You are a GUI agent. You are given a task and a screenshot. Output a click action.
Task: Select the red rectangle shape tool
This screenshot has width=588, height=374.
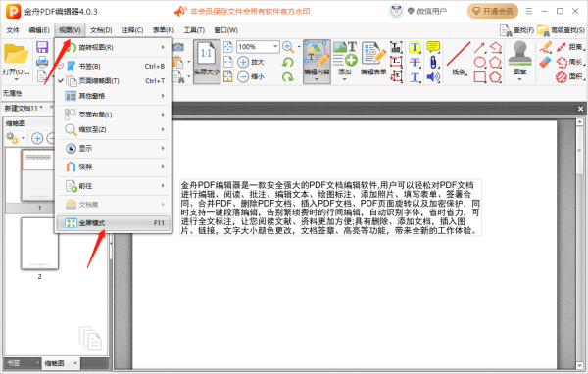coord(479,77)
